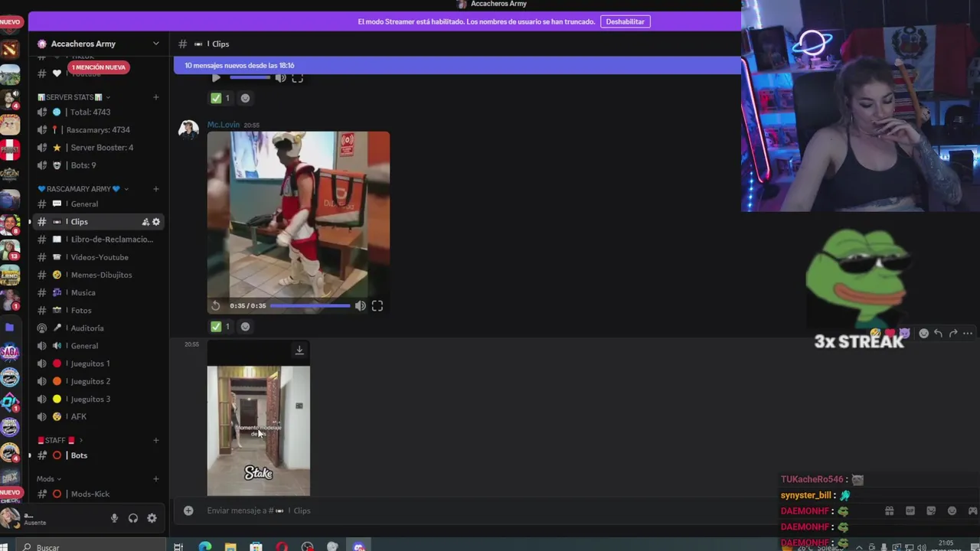The height and width of the screenshot is (551, 980).
Task: Open the SAGA server icon
Action: point(9,352)
